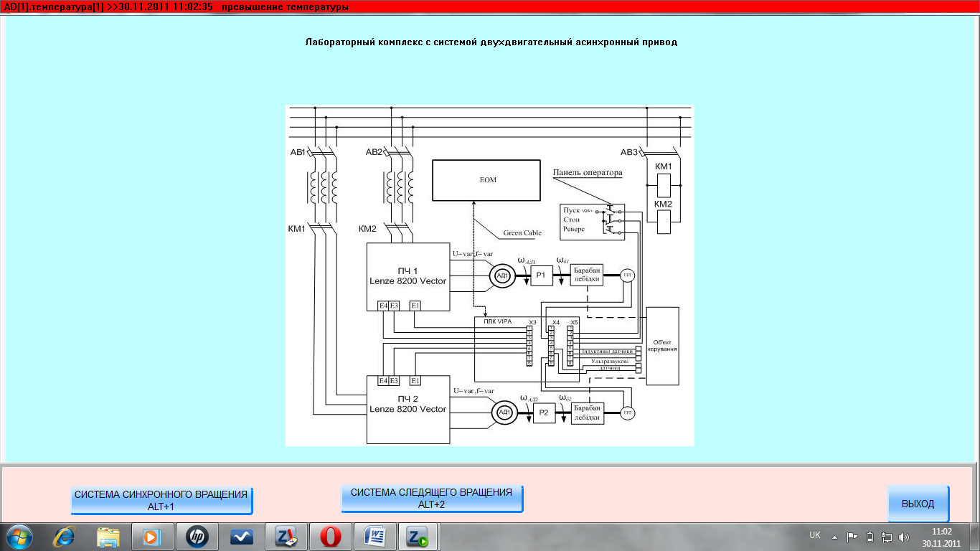Open the СИСТЕМА СЛЕДЯЩЕГО ВРАЩЕНИЯ screen
This screenshot has width=980, height=551.
pyautogui.click(x=432, y=498)
